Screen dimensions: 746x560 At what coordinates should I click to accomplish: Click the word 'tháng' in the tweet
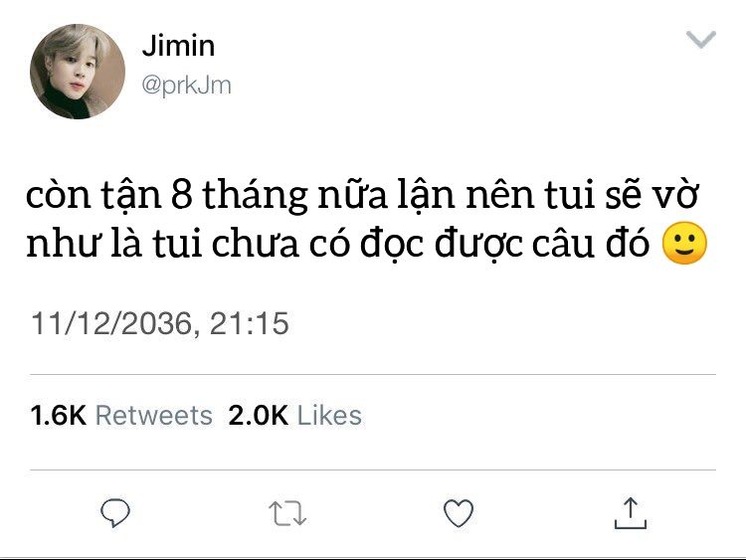[255, 196]
